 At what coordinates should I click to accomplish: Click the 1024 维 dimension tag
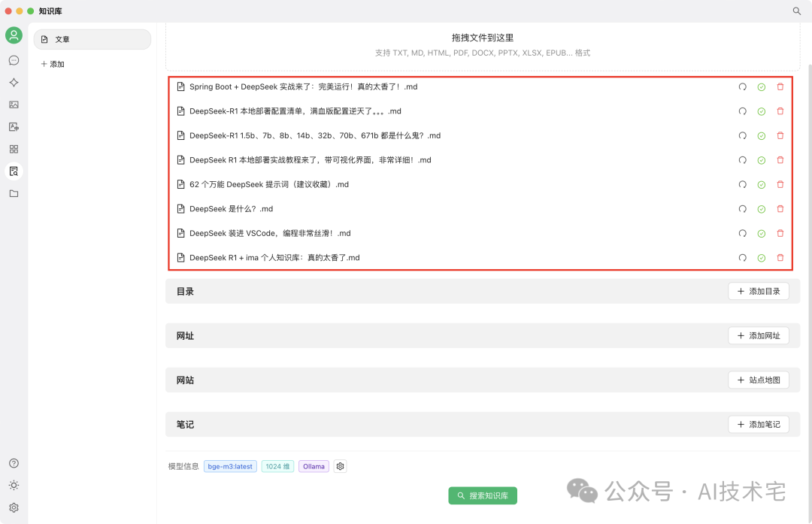point(277,467)
